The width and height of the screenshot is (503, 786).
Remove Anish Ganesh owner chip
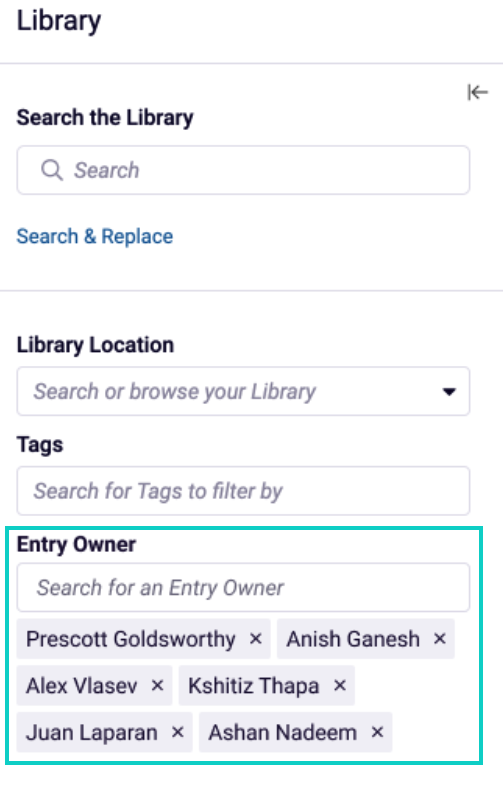pyautogui.click(x=440, y=639)
